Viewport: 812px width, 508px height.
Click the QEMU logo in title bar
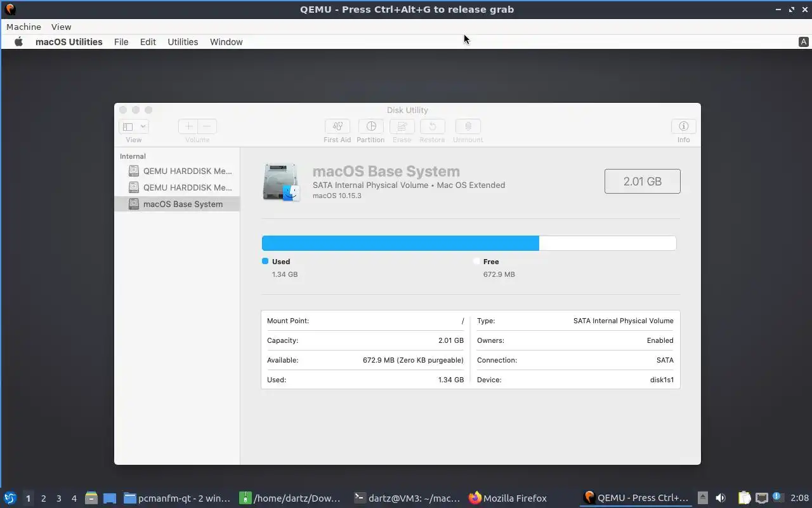click(x=10, y=10)
